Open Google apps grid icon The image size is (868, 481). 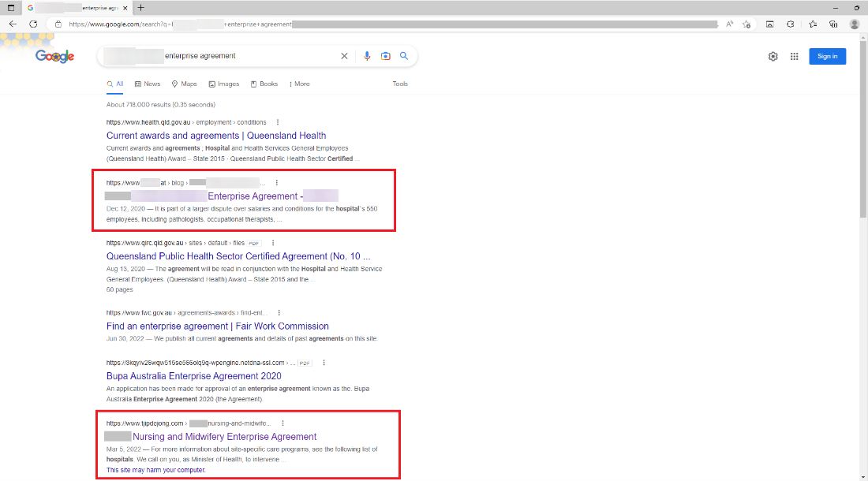tap(795, 56)
